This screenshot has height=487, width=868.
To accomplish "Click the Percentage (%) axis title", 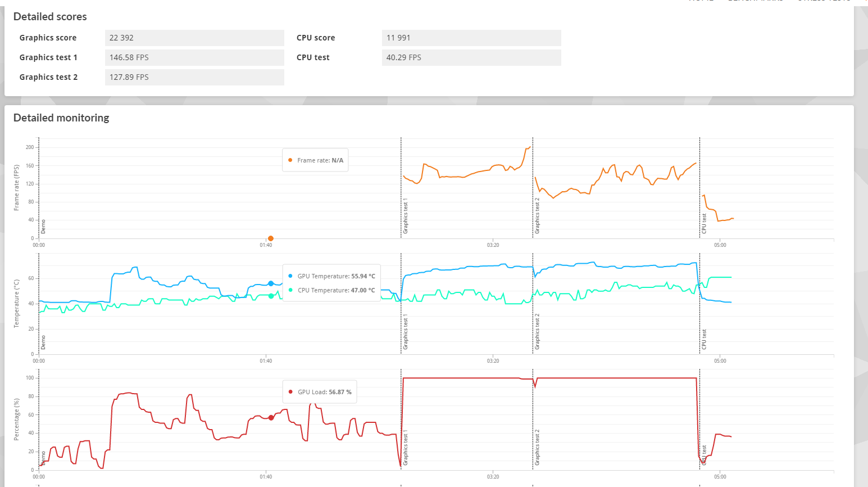I will point(16,419).
